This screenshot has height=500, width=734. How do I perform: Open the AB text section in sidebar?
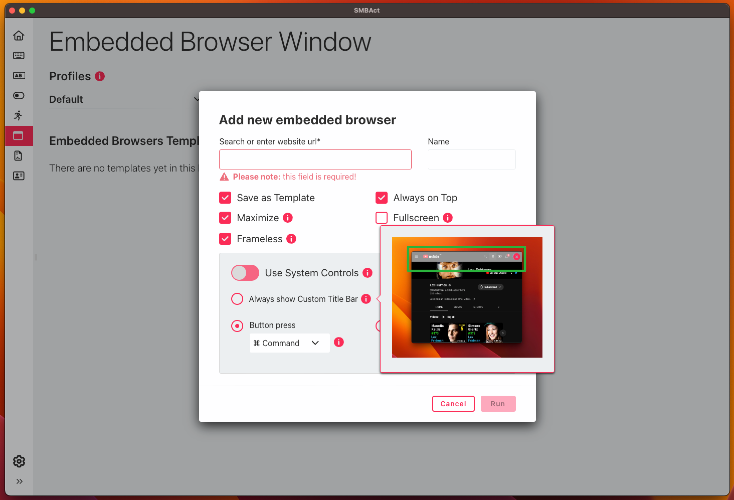click(19, 75)
